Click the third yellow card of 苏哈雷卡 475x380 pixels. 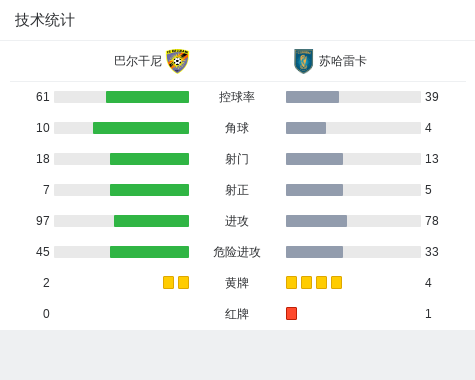[x=321, y=282]
